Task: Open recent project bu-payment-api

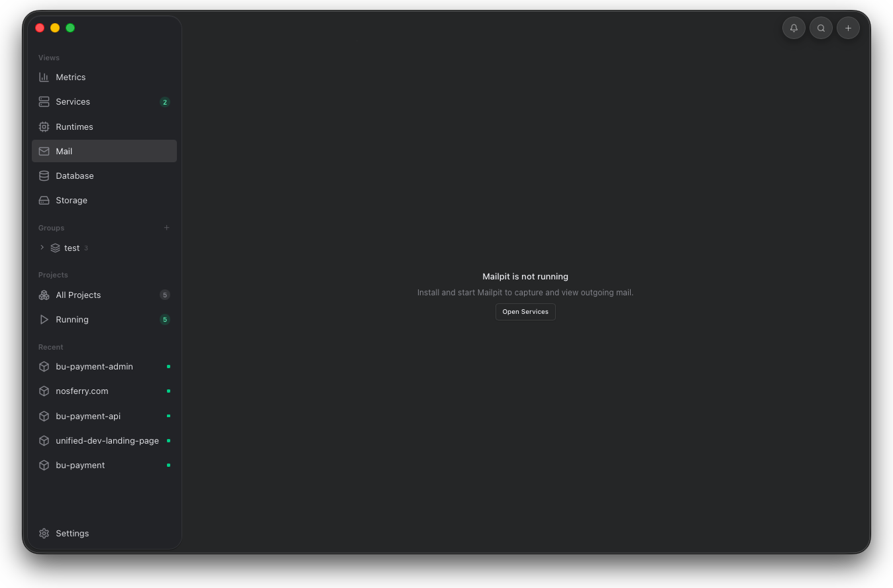Action: (104, 416)
